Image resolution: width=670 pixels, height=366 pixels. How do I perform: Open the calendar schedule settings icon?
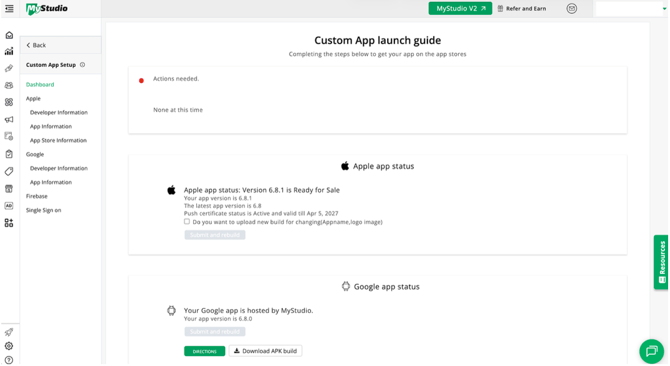(x=9, y=136)
